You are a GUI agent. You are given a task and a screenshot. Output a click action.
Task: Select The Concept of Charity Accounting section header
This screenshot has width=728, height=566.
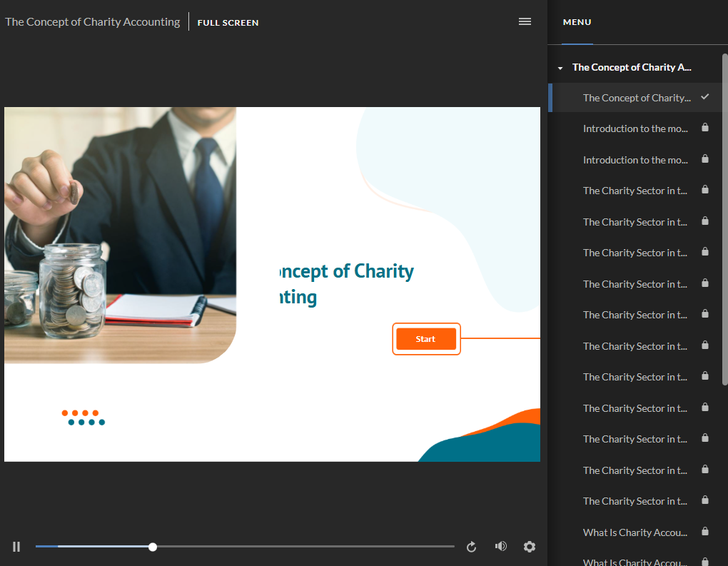pos(632,67)
